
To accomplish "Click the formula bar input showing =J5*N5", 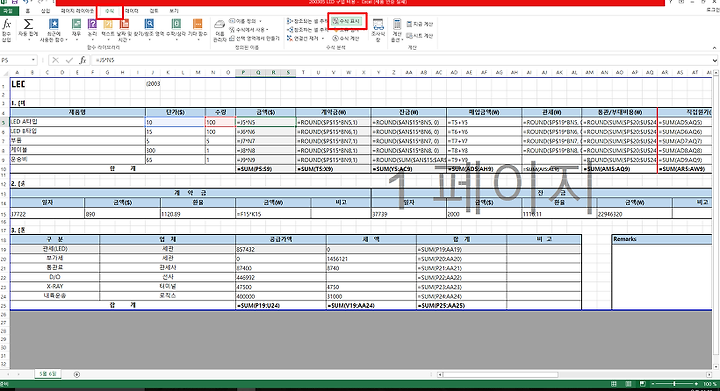I will click(x=402, y=60).
